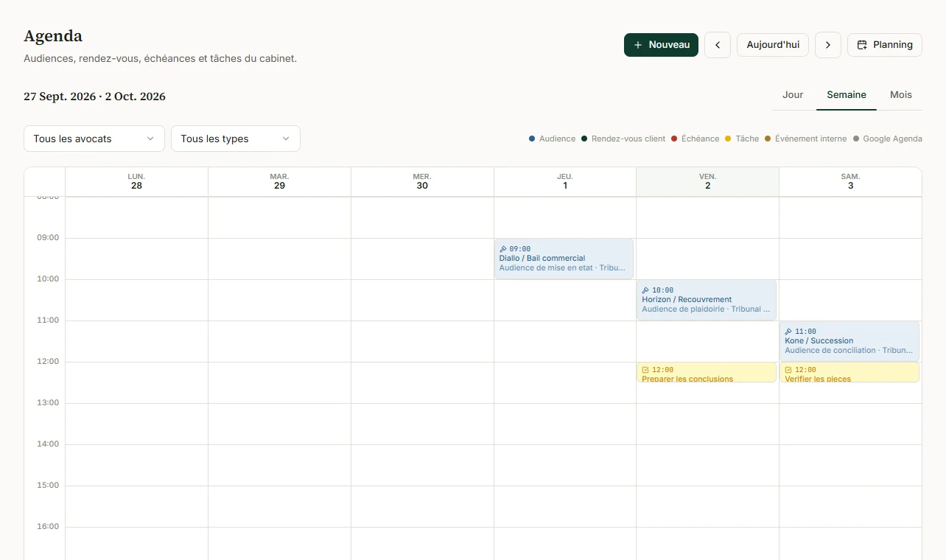The width and height of the screenshot is (946, 560).
Task: Click the 09:00 time label in the gutter
Action: coord(48,238)
